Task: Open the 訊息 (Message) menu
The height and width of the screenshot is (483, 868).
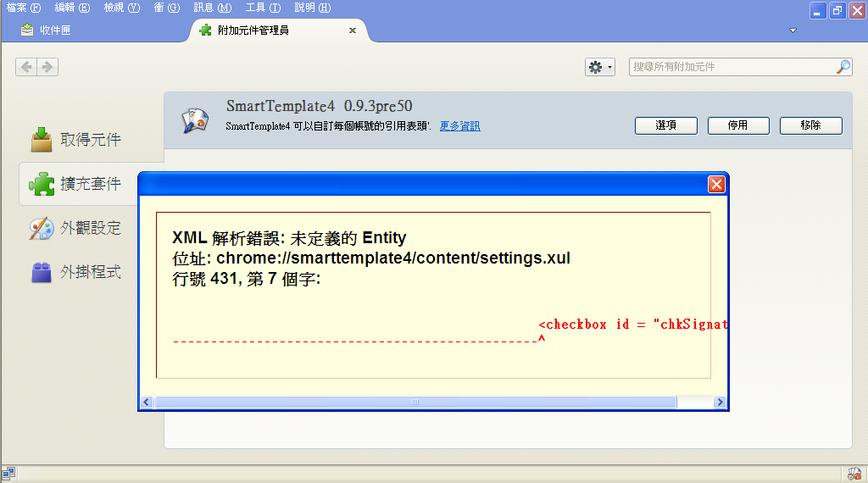Action: click(213, 8)
